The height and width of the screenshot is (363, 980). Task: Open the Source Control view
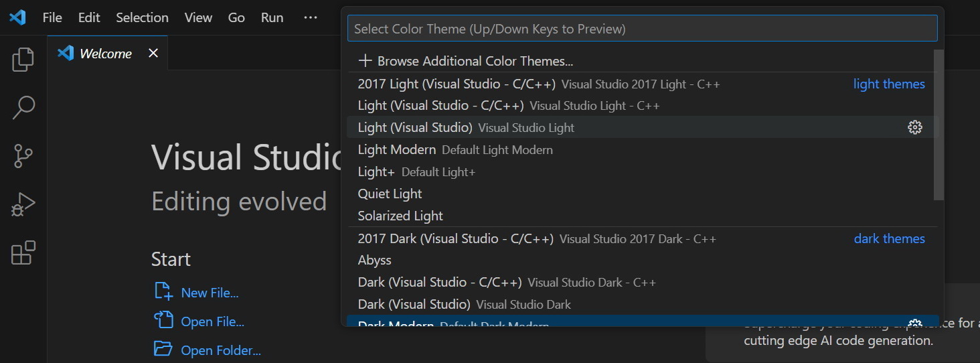pyautogui.click(x=23, y=156)
